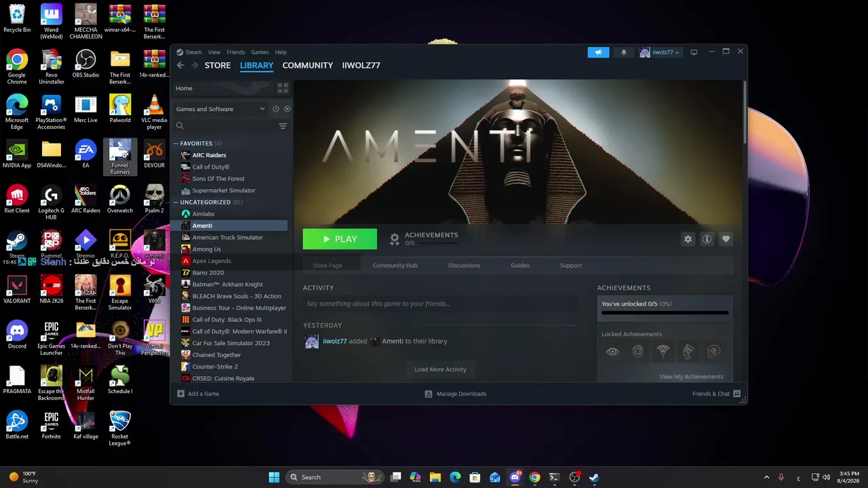Open the Amenti Discussions tab
The height and width of the screenshot is (488, 868).
tap(465, 266)
